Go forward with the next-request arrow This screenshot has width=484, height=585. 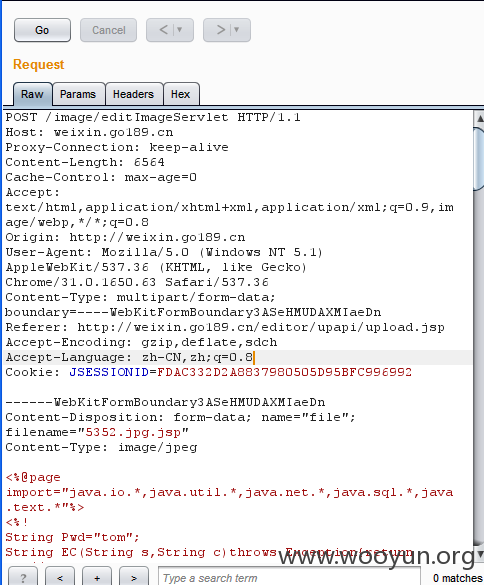221,29
